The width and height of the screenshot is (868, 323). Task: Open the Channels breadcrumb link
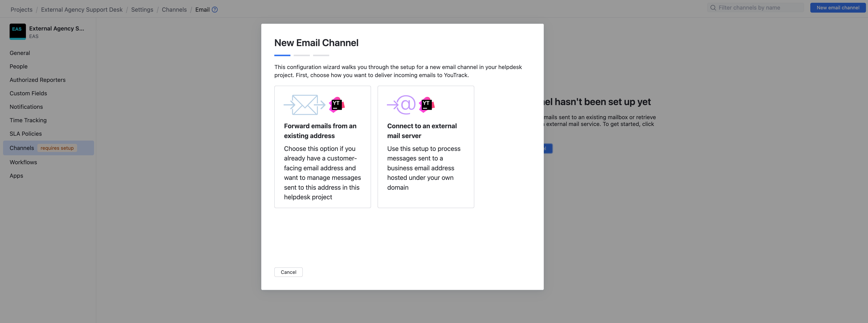[174, 9]
